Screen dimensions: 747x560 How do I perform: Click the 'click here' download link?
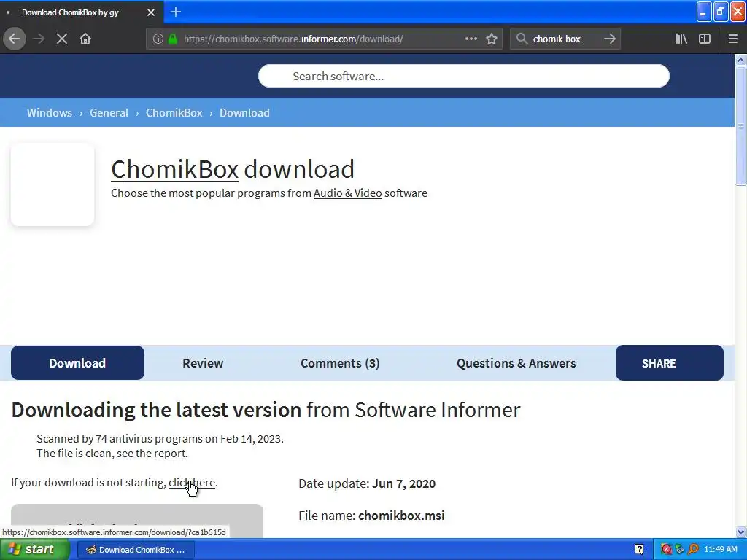[x=192, y=483]
